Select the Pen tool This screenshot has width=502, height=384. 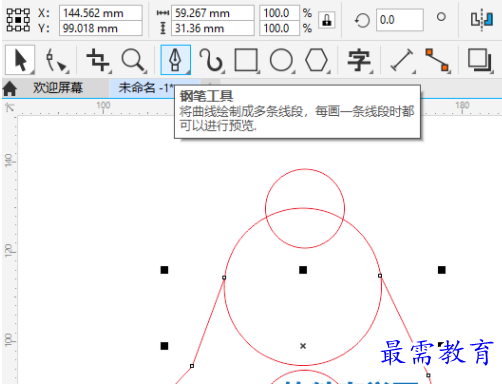(175, 60)
